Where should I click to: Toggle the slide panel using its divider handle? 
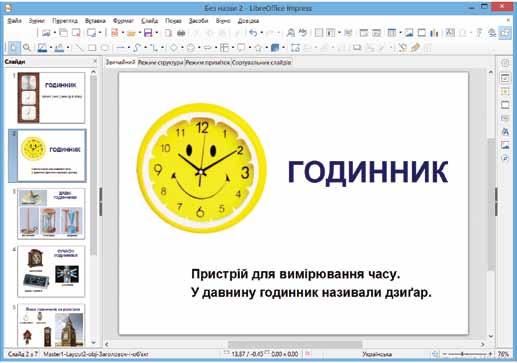tap(100, 202)
